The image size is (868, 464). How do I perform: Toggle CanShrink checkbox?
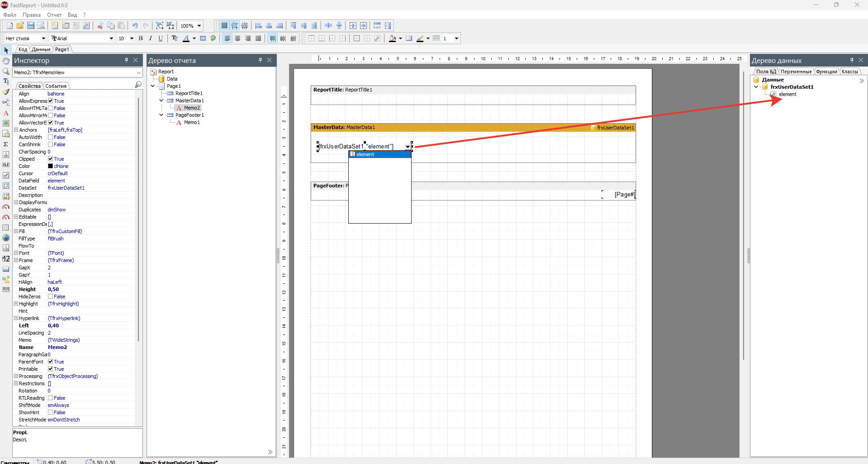point(51,144)
